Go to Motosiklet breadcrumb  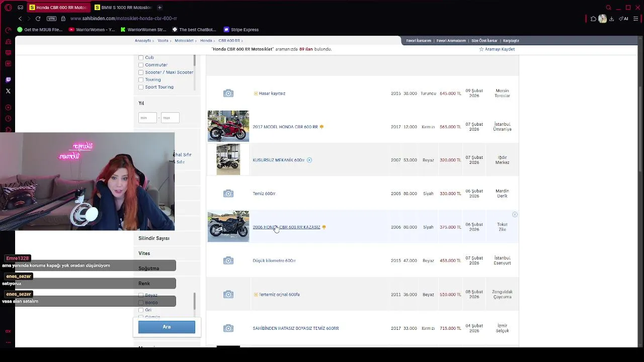pos(184,41)
